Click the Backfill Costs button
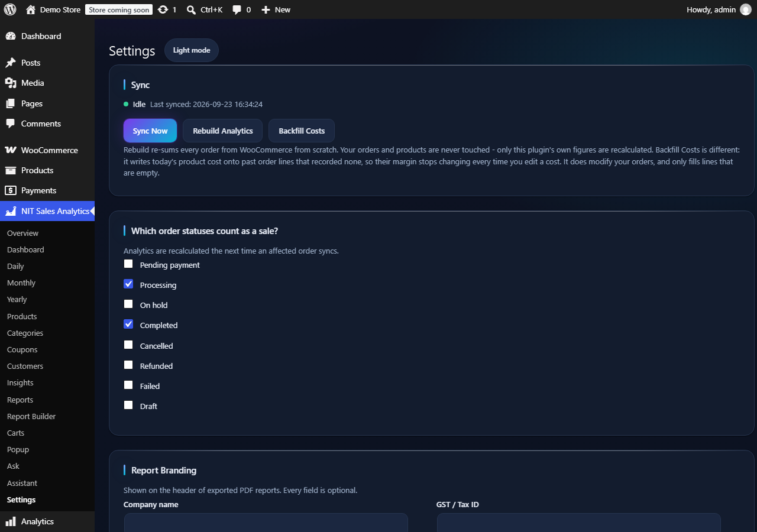Image resolution: width=757 pixels, height=532 pixels. point(302,131)
